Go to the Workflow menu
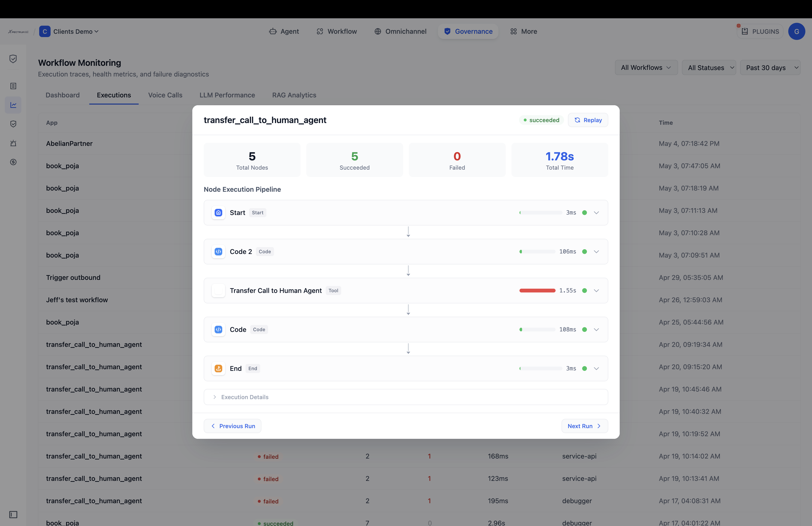Screen dimensions: 812x526 pos(337,31)
